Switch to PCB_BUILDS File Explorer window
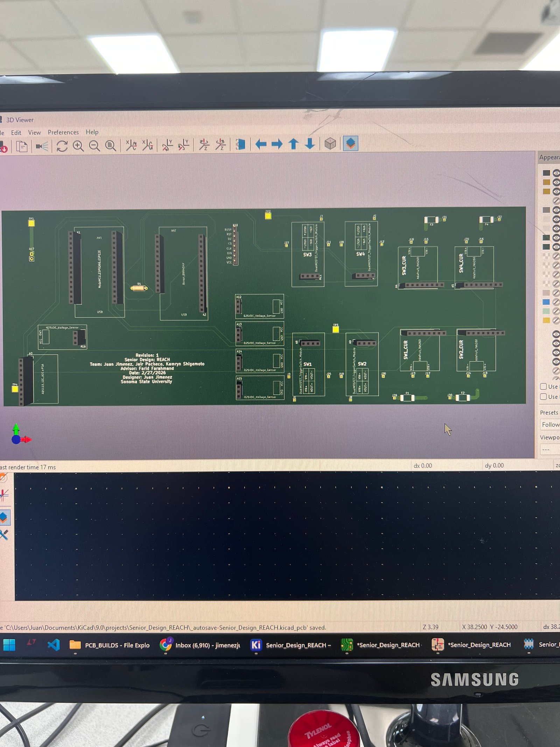Viewport: 560px width, 747px height. (110, 645)
